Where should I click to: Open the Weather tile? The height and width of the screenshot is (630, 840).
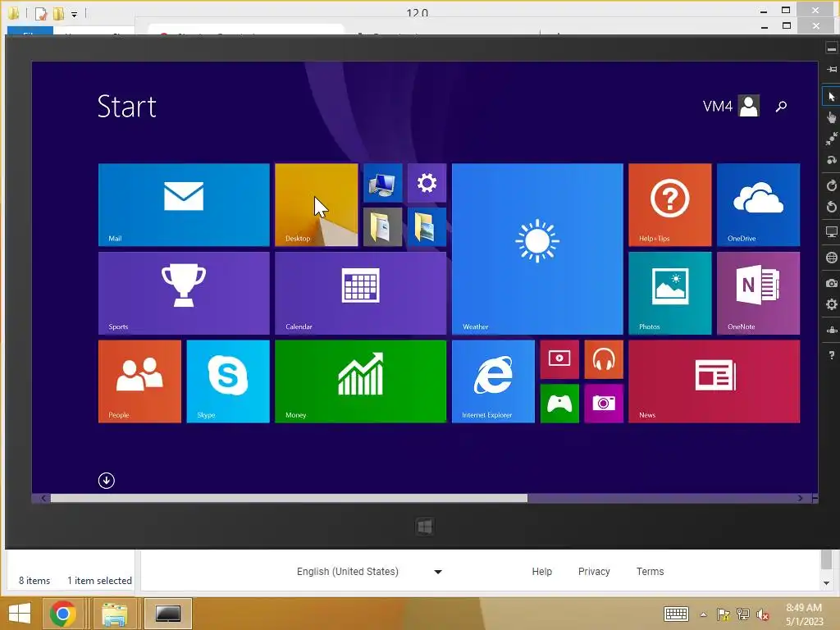point(537,249)
